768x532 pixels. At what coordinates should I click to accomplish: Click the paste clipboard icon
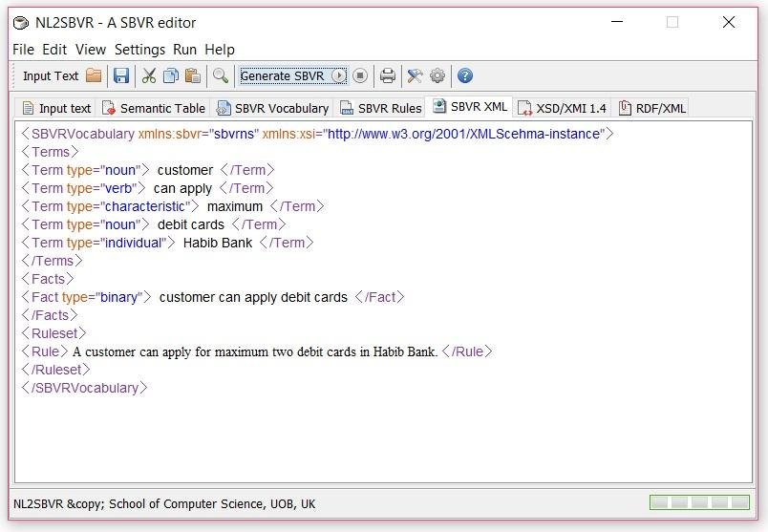(193, 75)
